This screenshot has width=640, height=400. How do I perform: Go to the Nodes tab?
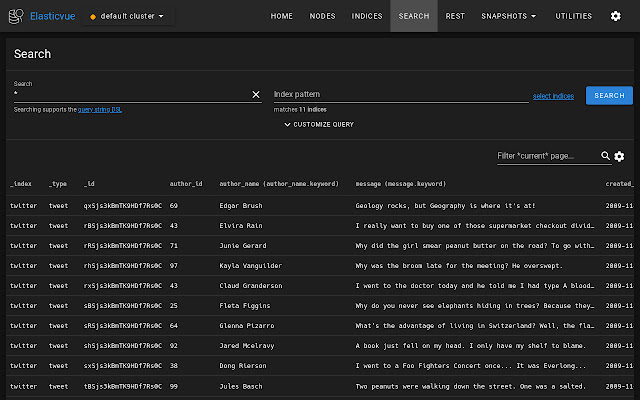coord(322,16)
